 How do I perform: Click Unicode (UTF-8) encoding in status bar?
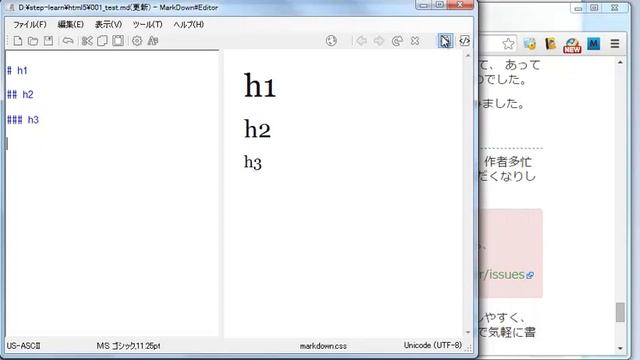(x=433, y=345)
